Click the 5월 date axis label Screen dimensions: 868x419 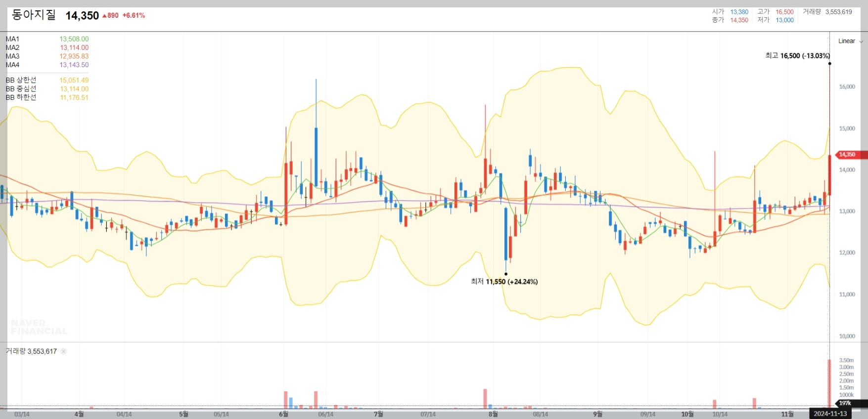(183, 414)
